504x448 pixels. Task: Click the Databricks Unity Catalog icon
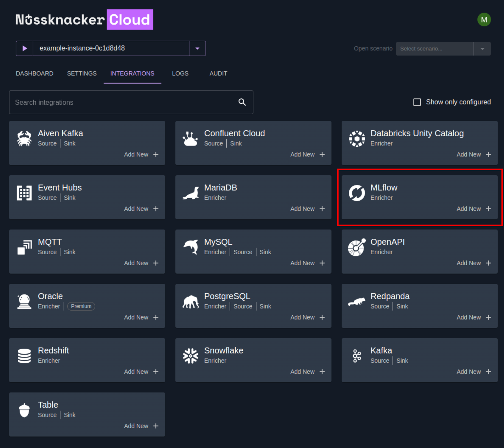pos(357,139)
